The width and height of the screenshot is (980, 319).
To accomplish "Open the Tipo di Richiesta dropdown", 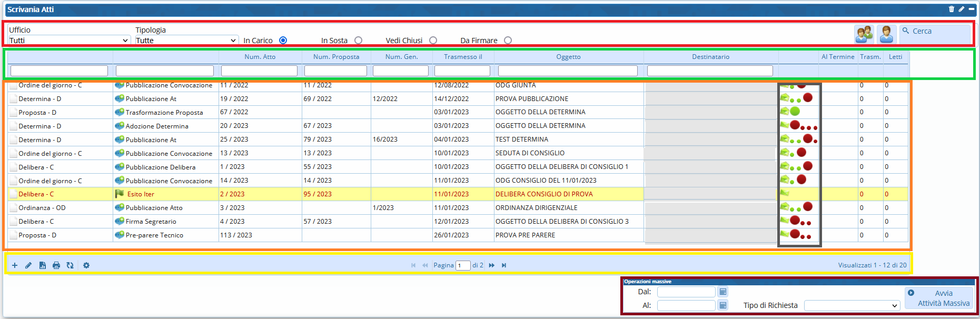I will click(852, 305).
